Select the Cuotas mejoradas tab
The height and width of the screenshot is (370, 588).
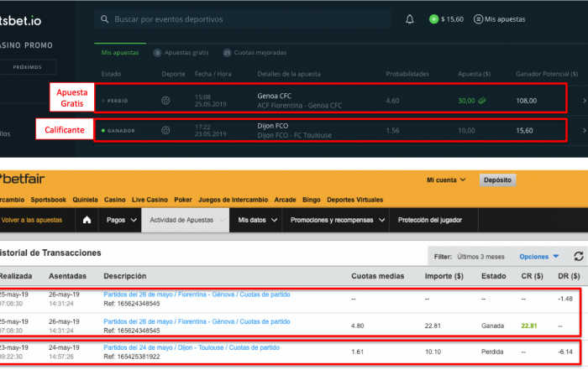coord(255,52)
